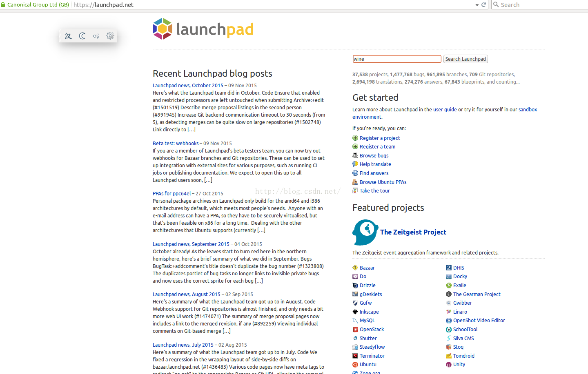
Task: Click the OpenShot Video Editor icon
Action: [x=449, y=320]
